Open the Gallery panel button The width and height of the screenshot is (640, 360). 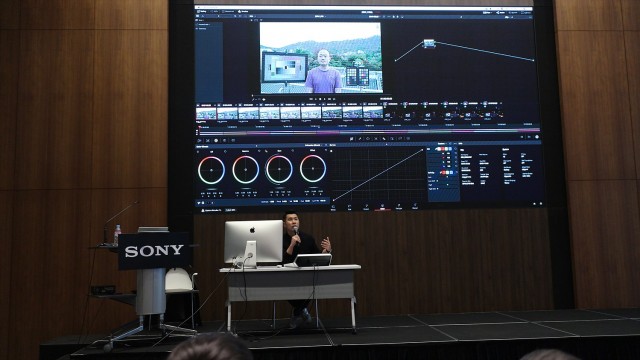[x=202, y=11]
